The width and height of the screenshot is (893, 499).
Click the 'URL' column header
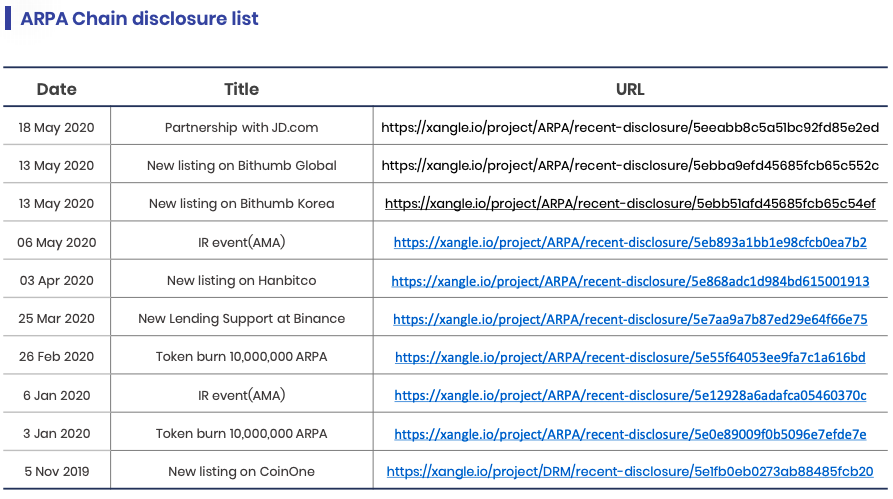[x=630, y=89]
